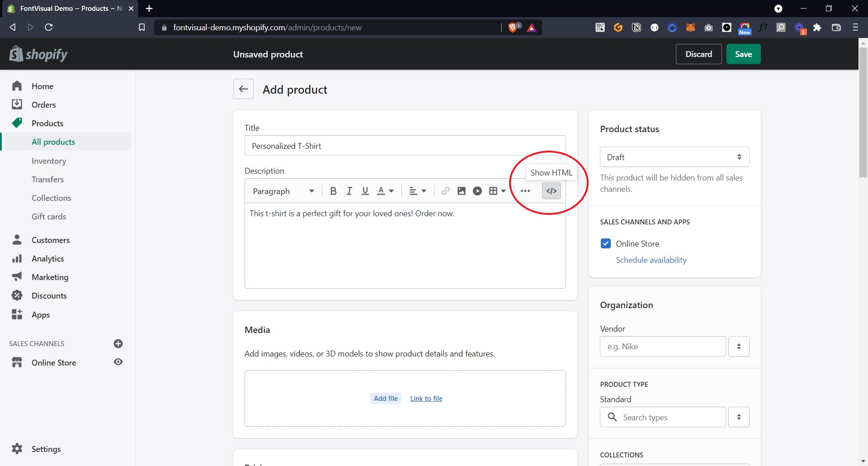Viewport: 868px width, 466px height.
Task: Reload the browser page
Action: click(x=49, y=27)
